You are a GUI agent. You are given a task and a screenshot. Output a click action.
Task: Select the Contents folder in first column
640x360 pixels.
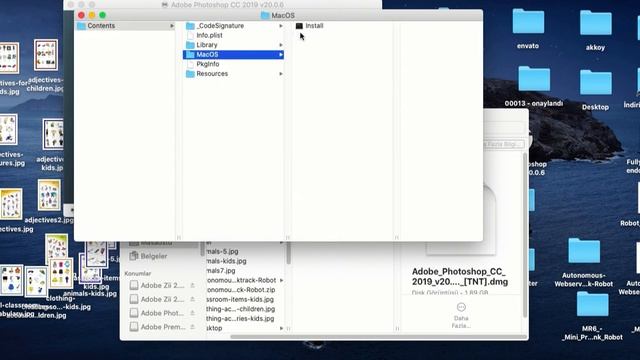(125, 26)
